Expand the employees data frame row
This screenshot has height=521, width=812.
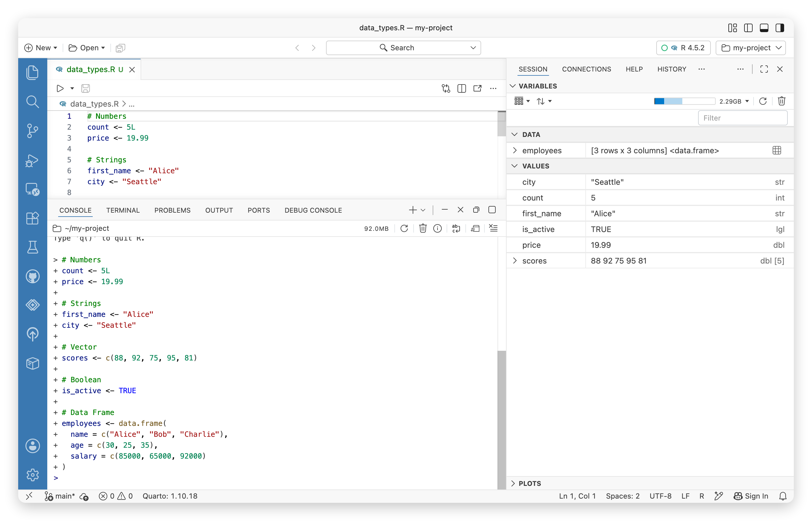[514, 150]
